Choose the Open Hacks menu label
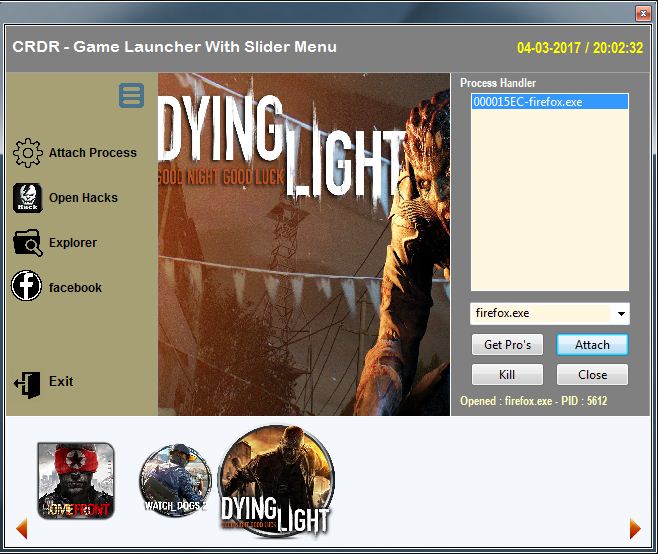Viewport: 658px width, 554px height. click(83, 198)
